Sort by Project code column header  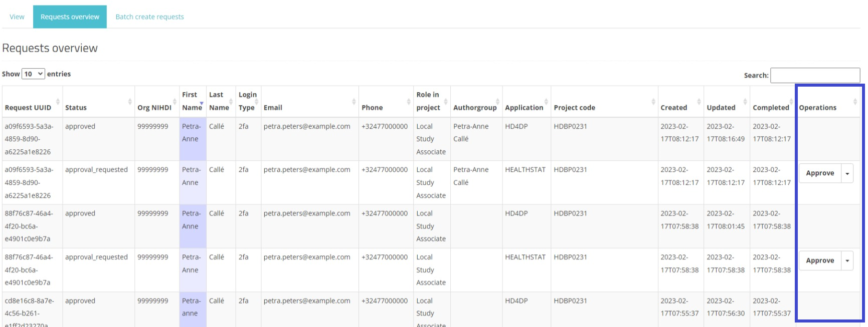coord(574,108)
